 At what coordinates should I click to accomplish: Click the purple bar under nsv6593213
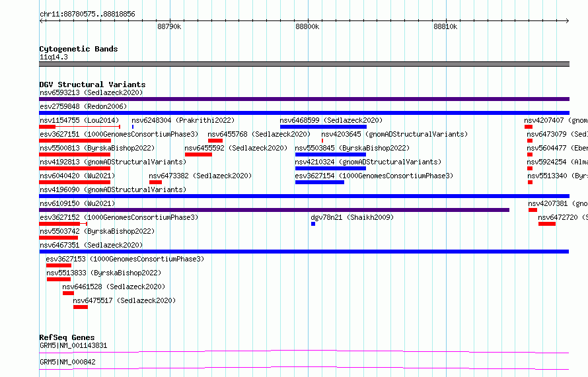tap(304, 99)
